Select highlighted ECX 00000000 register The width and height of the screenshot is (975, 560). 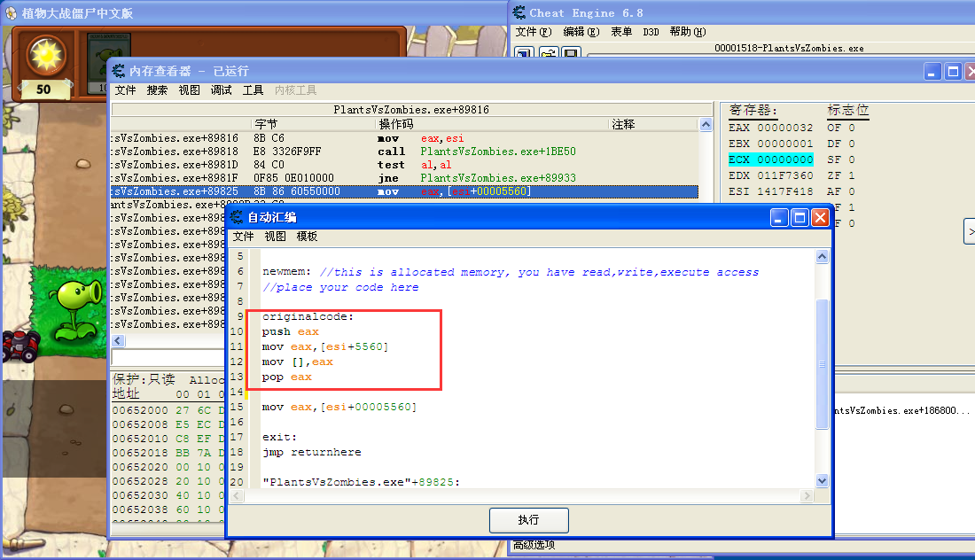point(771,159)
